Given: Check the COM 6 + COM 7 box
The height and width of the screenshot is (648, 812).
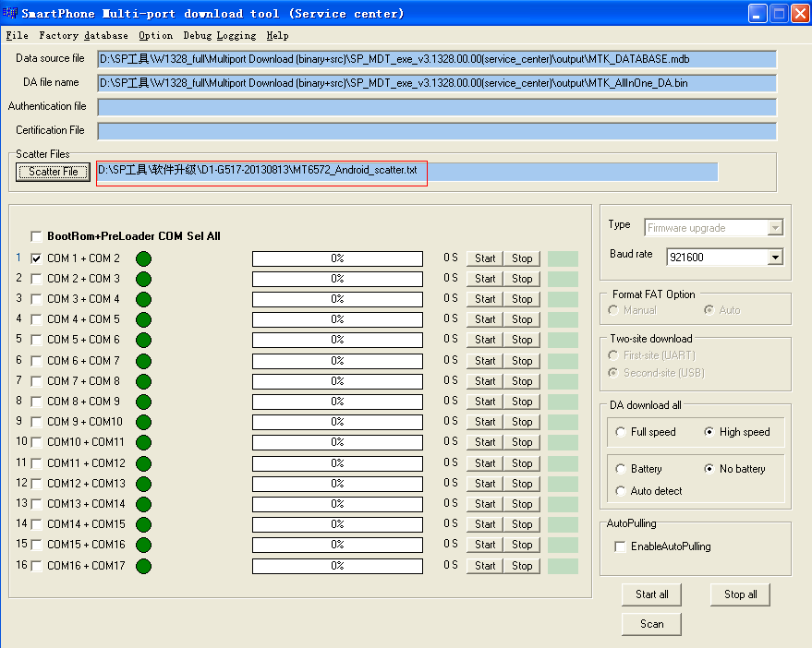Looking at the screenshot, I should [x=36, y=361].
